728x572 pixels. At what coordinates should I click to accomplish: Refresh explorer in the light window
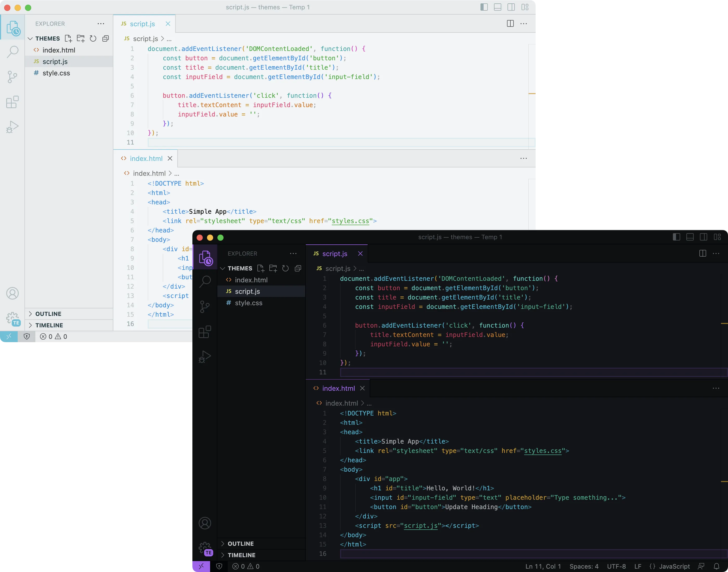(x=93, y=38)
